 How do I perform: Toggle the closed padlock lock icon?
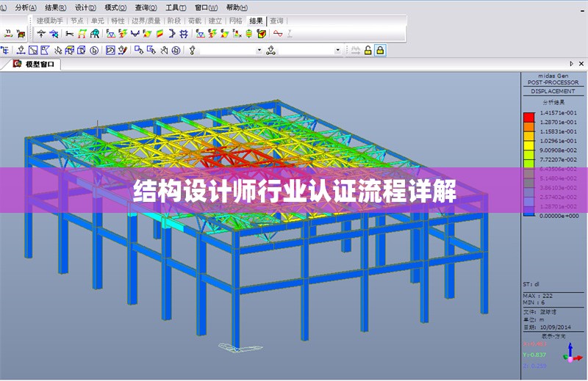[x=380, y=50]
